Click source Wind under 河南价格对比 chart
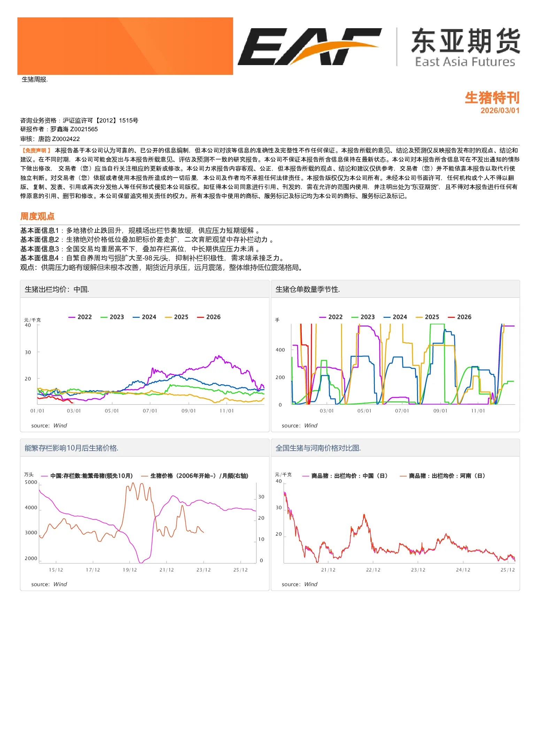Image resolution: width=540 pixels, height=756 pixels. [x=300, y=584]
